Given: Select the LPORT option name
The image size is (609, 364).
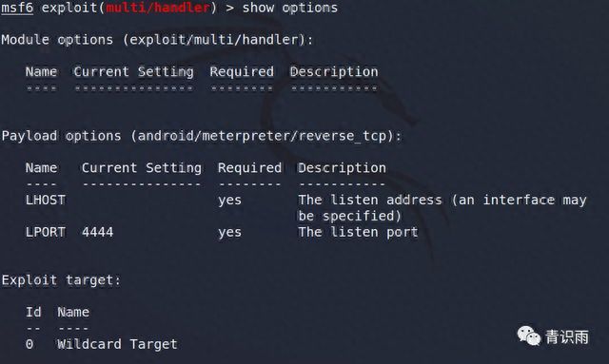Looking at the screenshot, I should pyautogui.click(x=46, y=232).
